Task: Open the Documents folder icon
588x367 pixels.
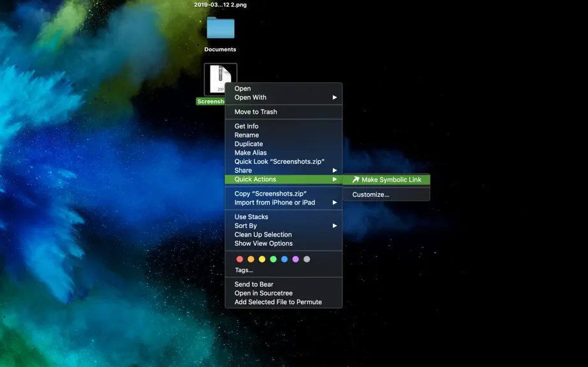Action: pos(221,27)
